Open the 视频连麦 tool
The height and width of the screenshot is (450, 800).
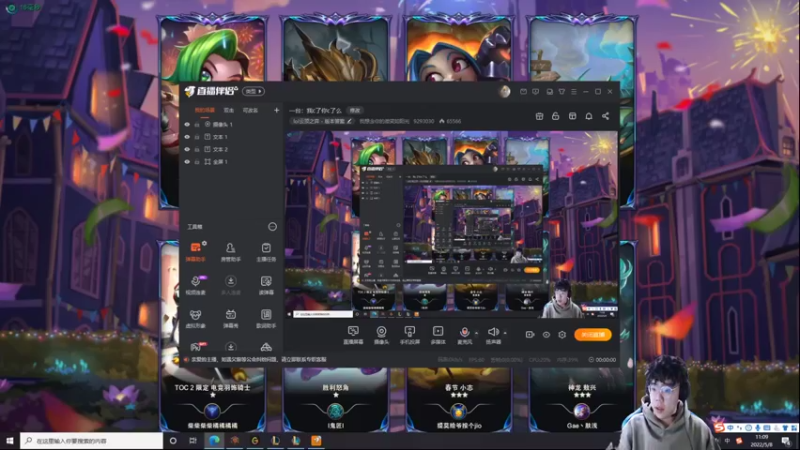click(x=195, y=285)
